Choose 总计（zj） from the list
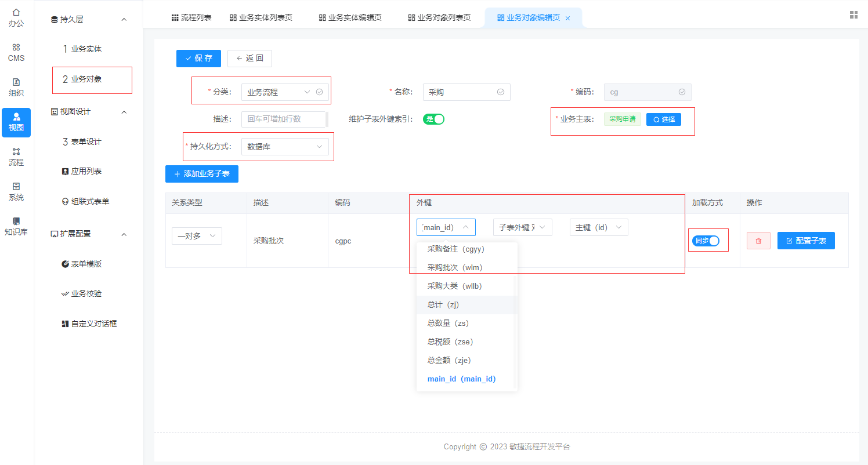Viewport: 868px width, 465px height. click(x=466, y=304)
